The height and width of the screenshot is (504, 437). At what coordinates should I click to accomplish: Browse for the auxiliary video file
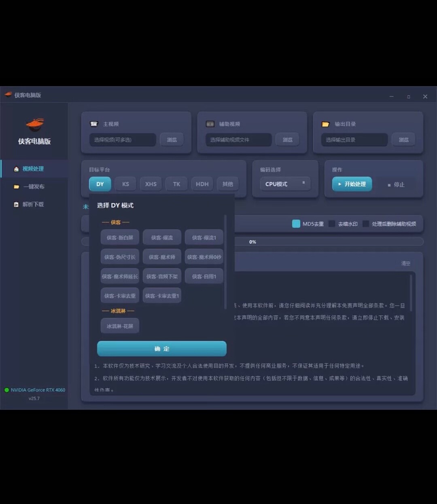288,140
